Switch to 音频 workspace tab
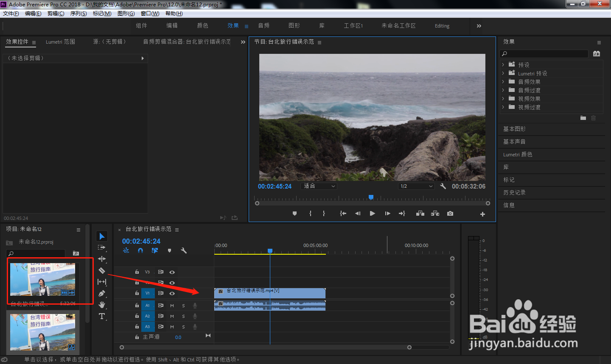The height and width of the screenshot is (364, 611). pyautogui.click(x=264, y=26)
